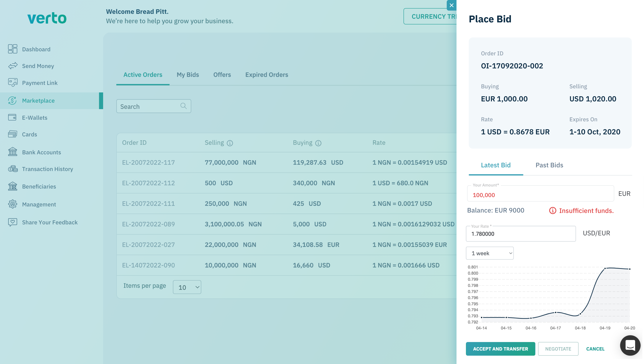Click the Cancel link
This screenshot has height=364, width=644.
click(x=595, y=349)
